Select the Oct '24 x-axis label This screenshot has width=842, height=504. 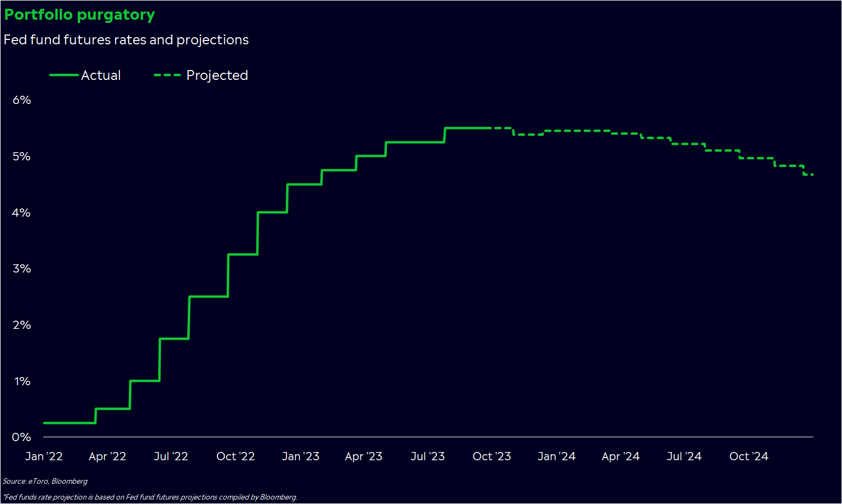point(748,456)
